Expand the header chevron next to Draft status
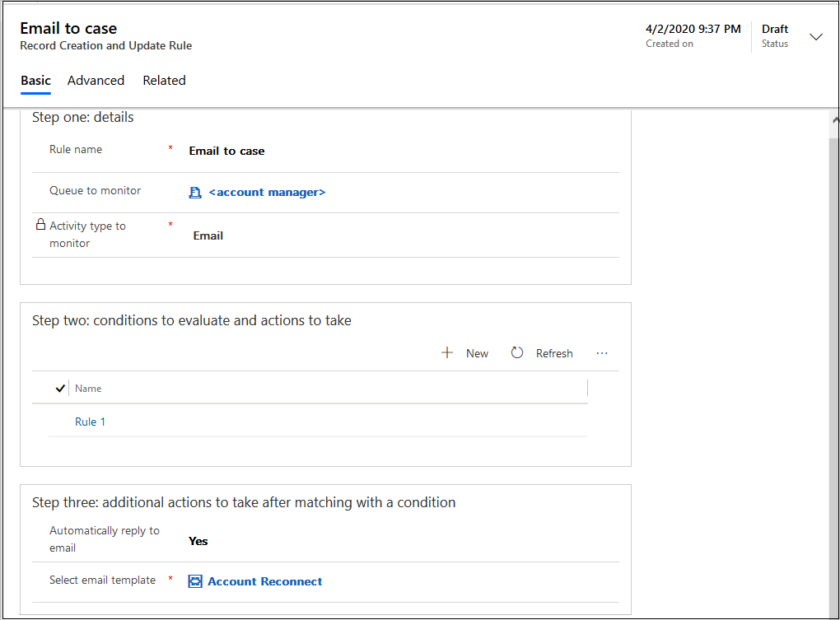The height and width of the screenshot is (620, 840). coord(815,36)
